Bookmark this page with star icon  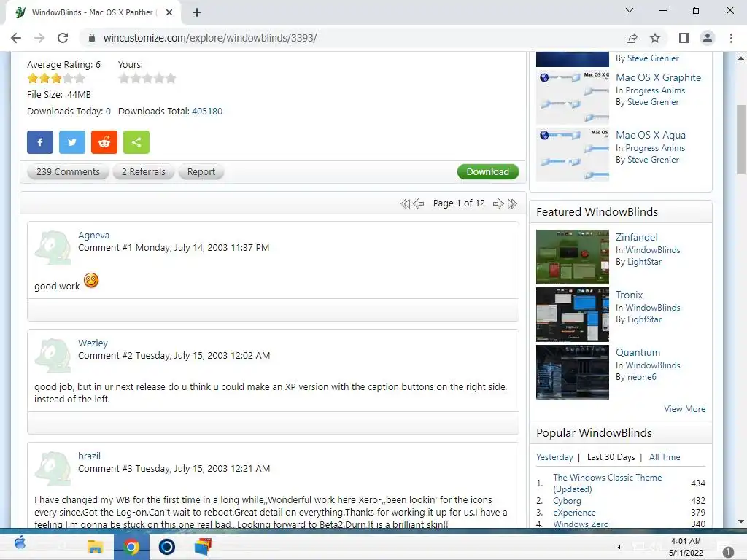(655, 38)
